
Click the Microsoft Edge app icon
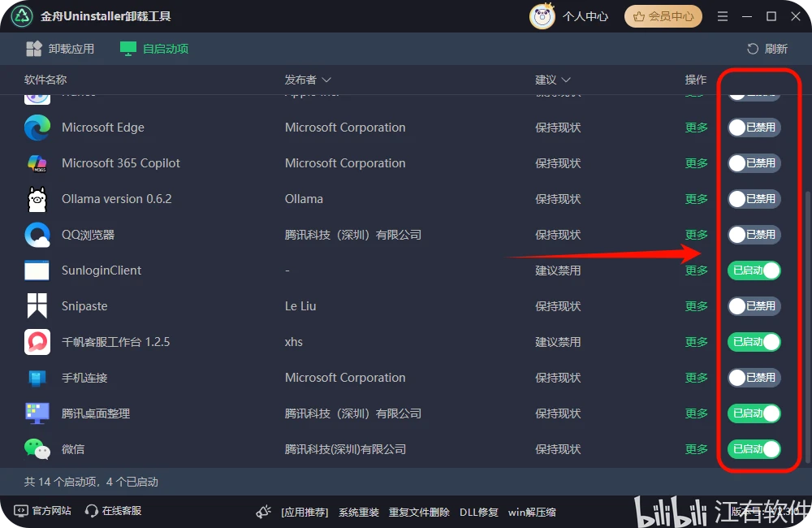pyautogui.click(x=37, y=128)
